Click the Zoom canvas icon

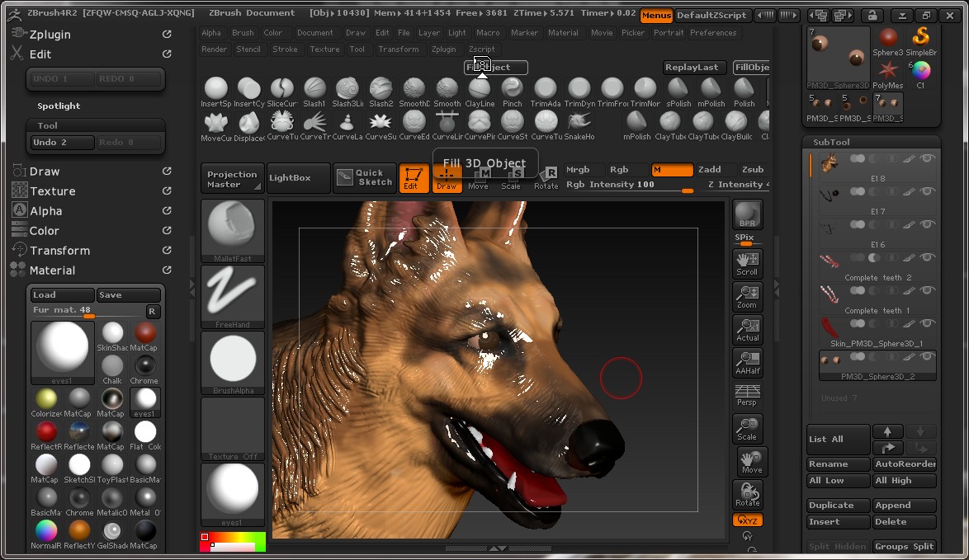[747, 296]
